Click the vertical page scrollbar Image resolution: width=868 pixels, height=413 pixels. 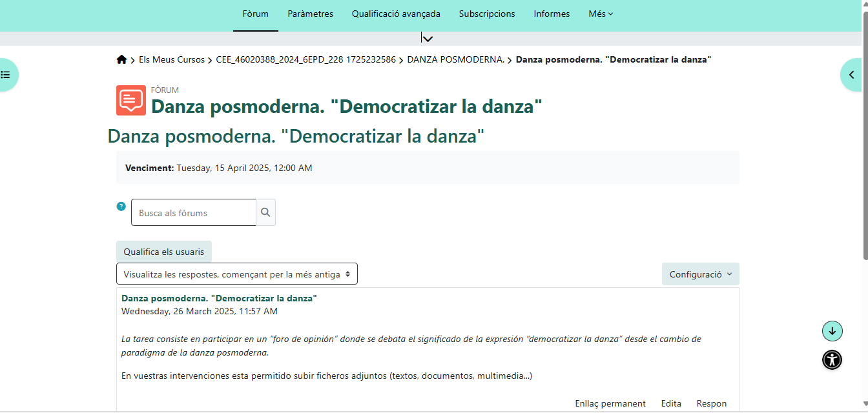click(864, 129)
